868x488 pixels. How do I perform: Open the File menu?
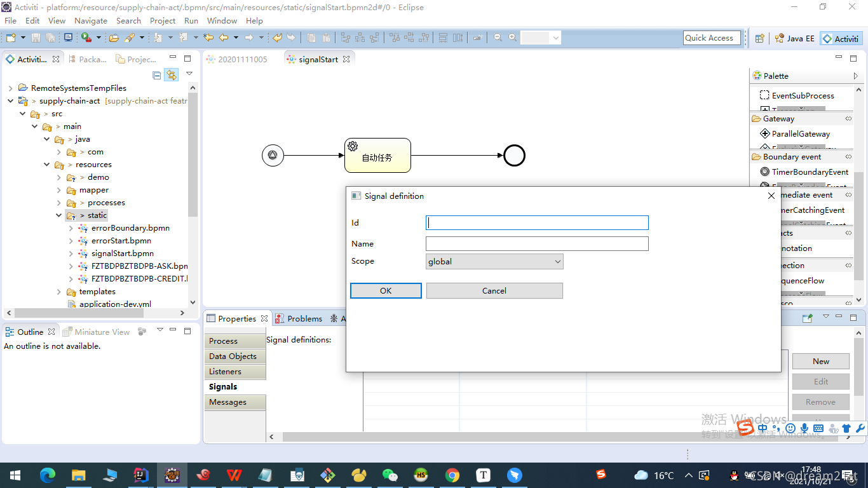point(10,20)
